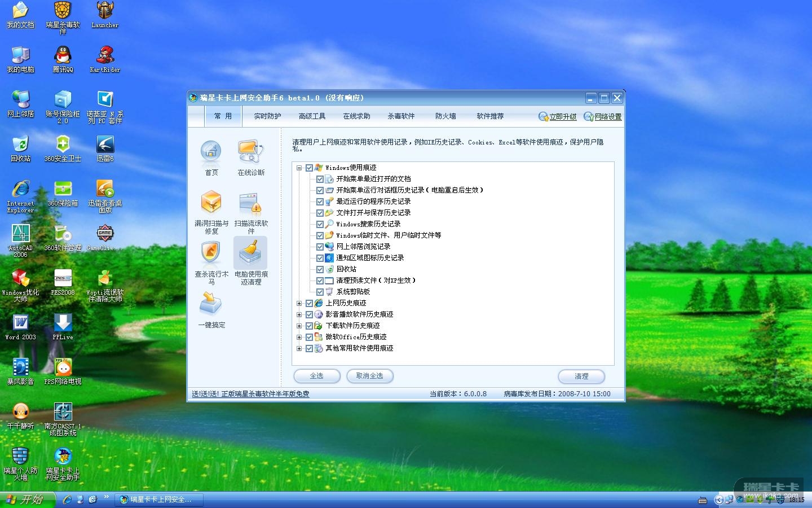The height and width of the screenshot is (508, 812).
Task: Select PES2008 desktop icon
Action: pyautogui.click(x=63, y=282)
